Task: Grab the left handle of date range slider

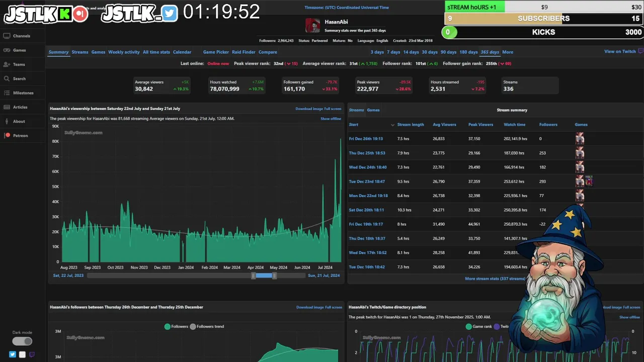Action: click(x=254, y=276)
